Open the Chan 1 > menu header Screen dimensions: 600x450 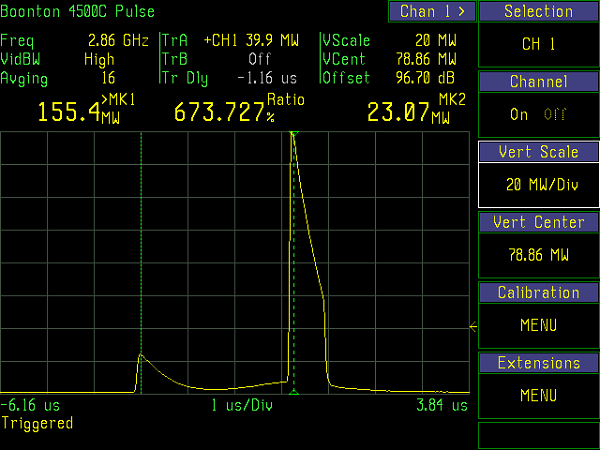(x=431, y=12)
